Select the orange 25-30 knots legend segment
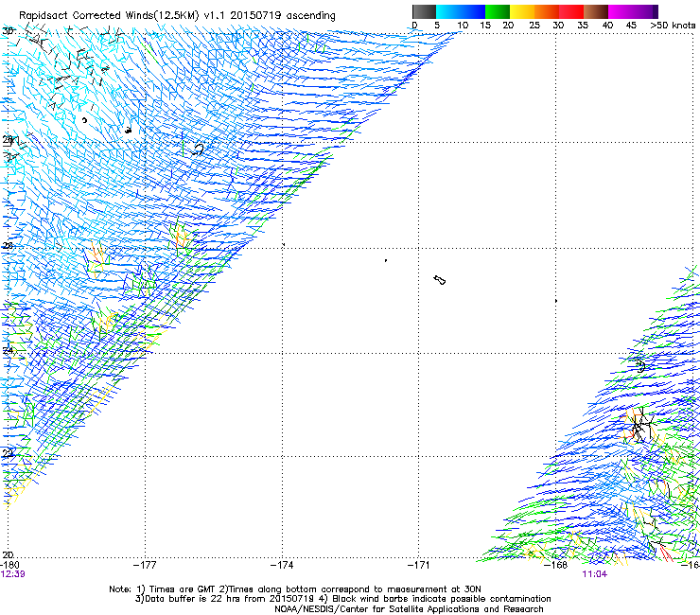Image resolution: width=700 pixels, height=615 pixels. click(x=547, y=11)
